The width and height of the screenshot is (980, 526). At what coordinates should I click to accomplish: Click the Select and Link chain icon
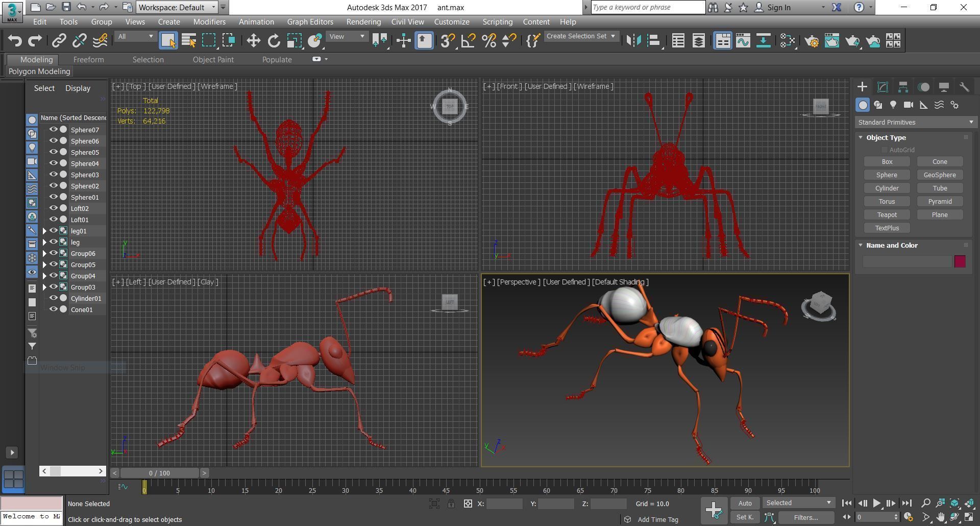click(x=59, y=40)
